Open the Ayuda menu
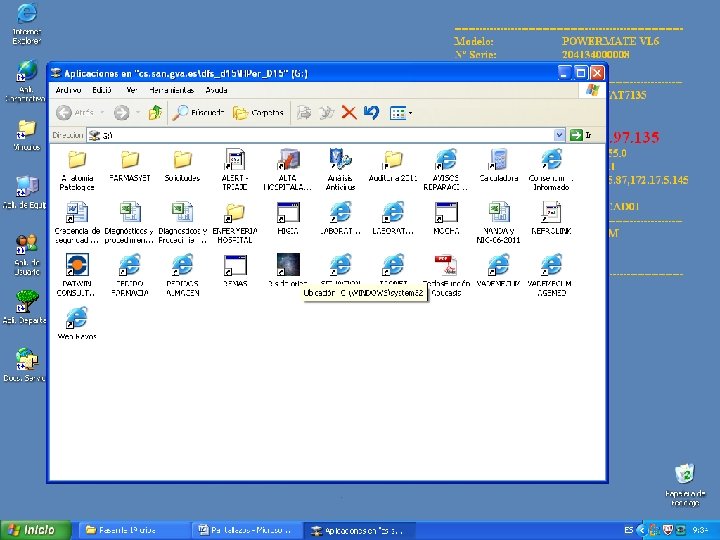The height and width of the screenshot is (540, 720). [216, 90]
